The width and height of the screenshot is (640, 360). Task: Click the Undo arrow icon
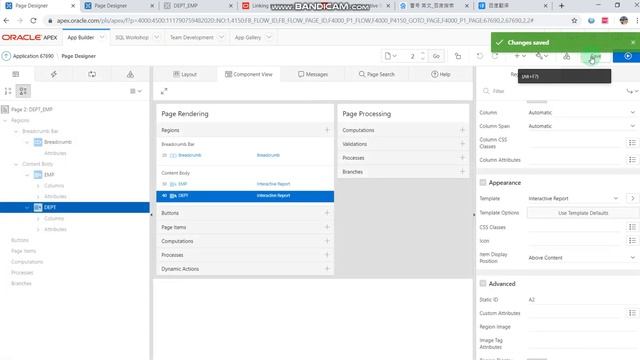tap(480, 56)
